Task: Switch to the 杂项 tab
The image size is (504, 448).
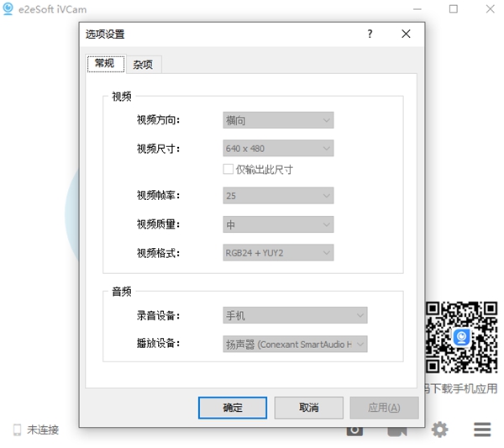Action: click(x=144, y=65)
